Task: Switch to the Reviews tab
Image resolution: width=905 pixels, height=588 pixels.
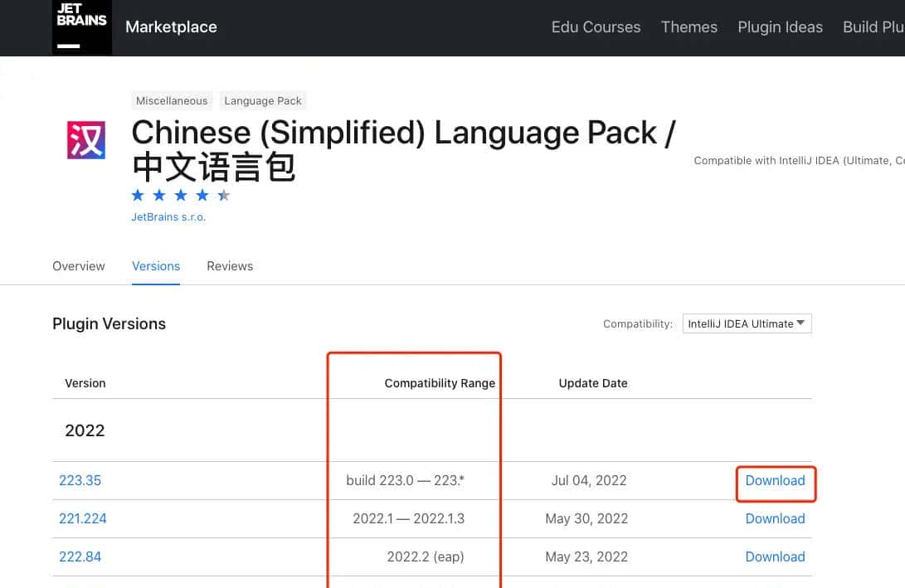Action: pos(230,266)
